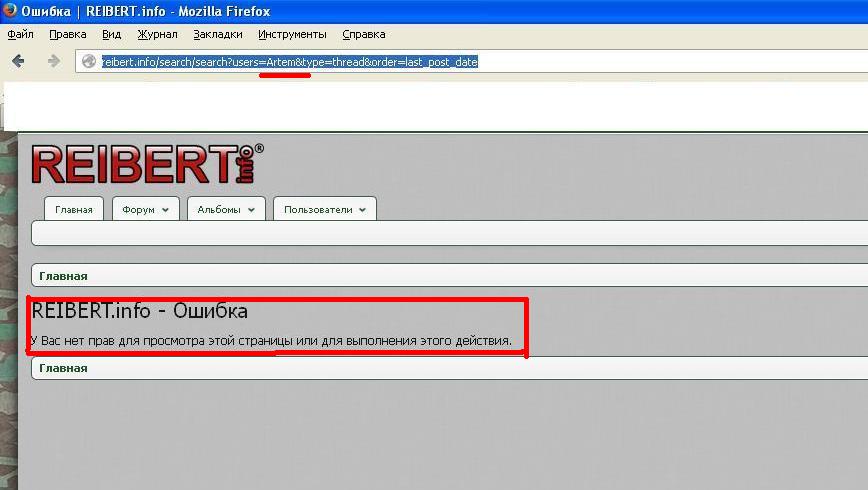
Task: Click the Firefox logo in title bar
Action: pos(9,10)
